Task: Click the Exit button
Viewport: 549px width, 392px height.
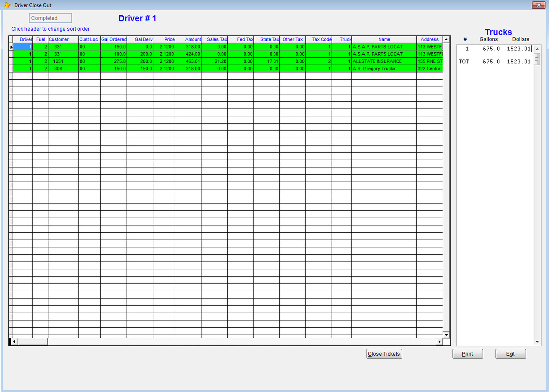Action: [510, 354]
